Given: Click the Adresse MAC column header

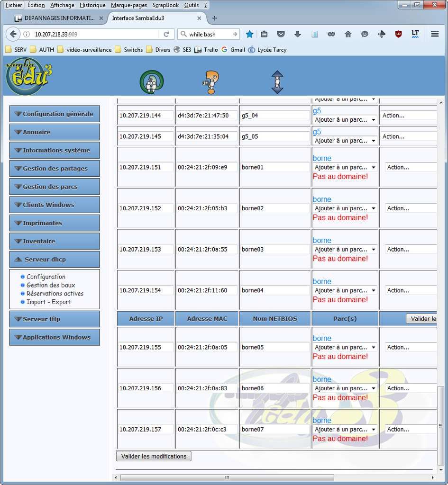Looking at the screenshot, I should pos(207,319).
